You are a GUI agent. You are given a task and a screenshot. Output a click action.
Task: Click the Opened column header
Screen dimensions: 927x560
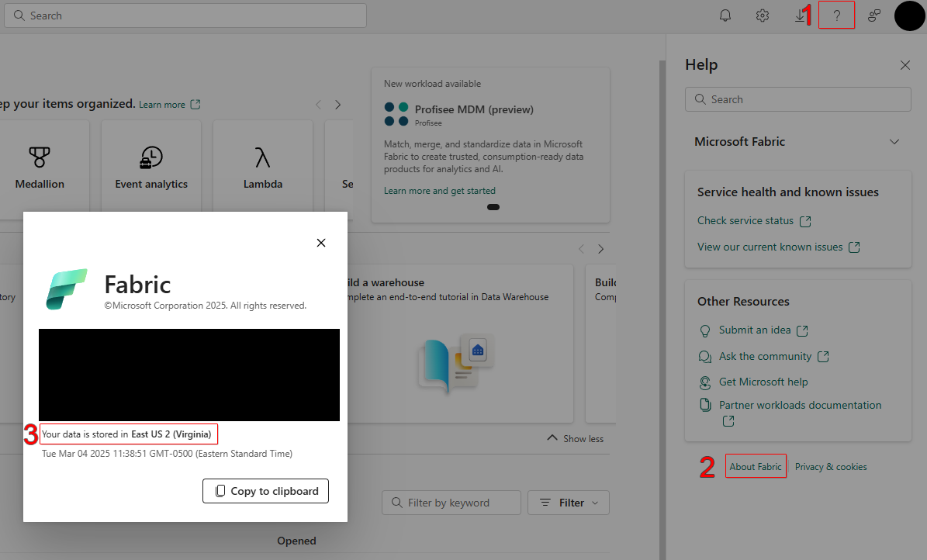click(297, 541)
